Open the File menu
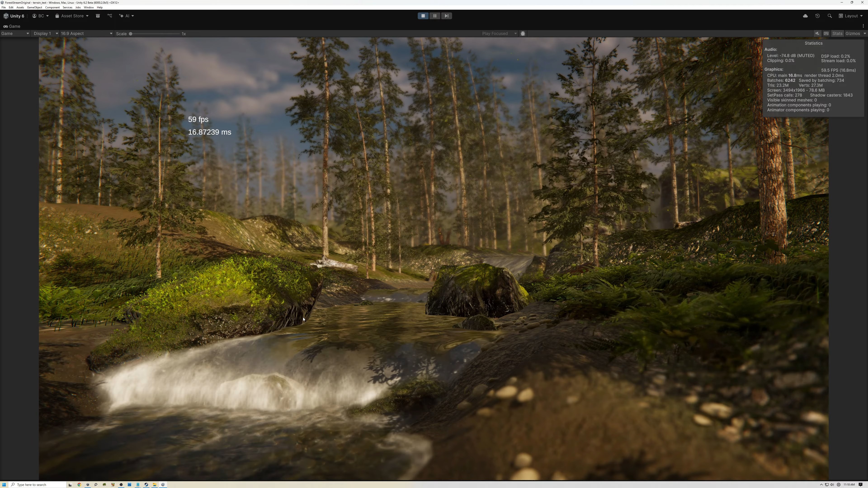This screenshot has width=868, height=488. (x=4, y=7)
